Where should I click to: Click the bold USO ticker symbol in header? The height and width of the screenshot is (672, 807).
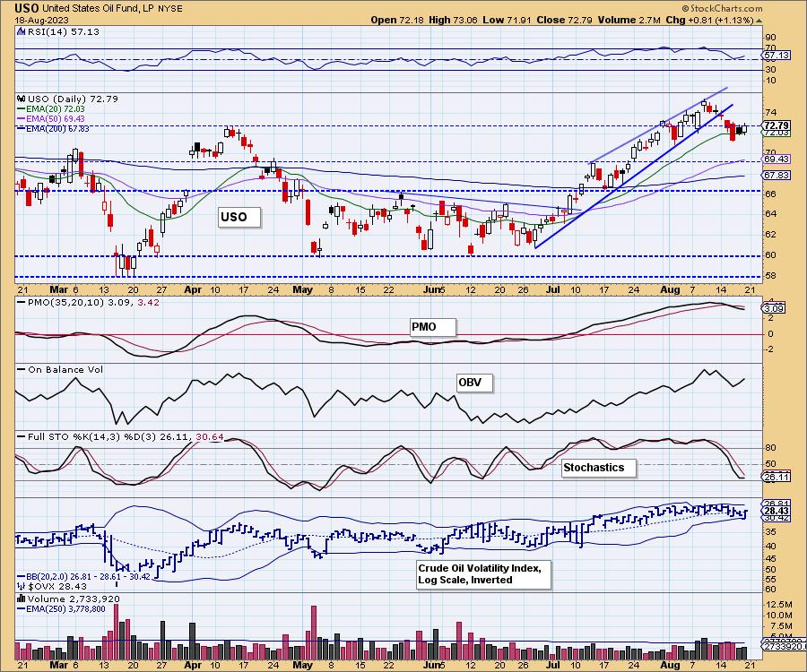[x=27, y=8]
